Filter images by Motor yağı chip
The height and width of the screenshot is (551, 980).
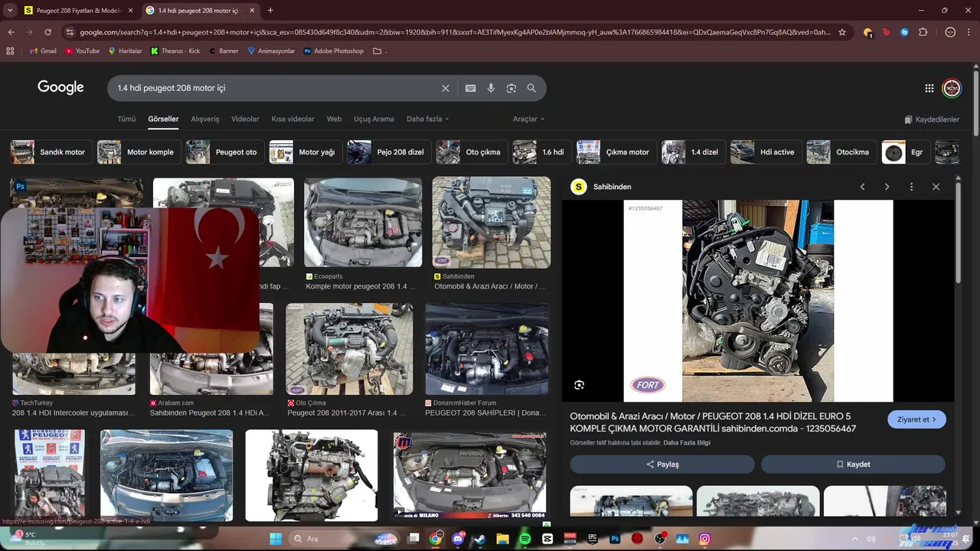(305, 152)
